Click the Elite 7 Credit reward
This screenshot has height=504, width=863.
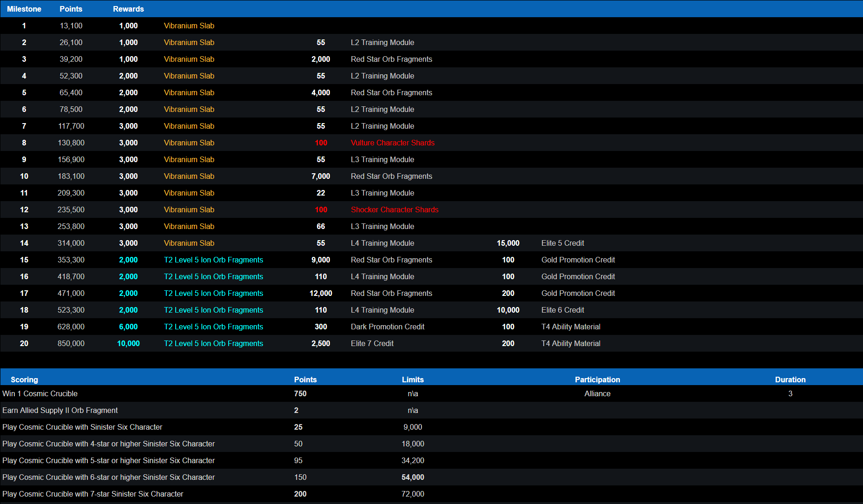click(x=372, y=343)
